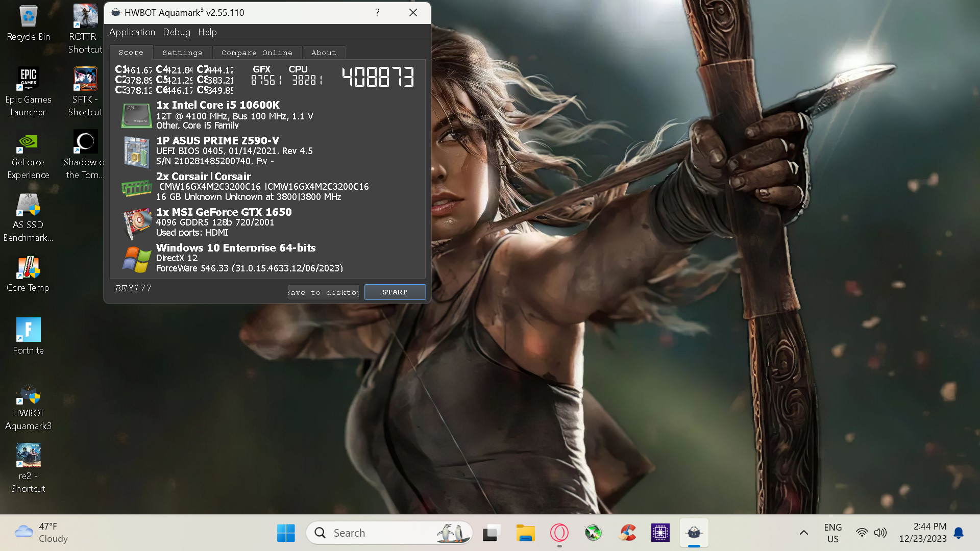Click the motherboard icon in Aquamark
The image size is (980, 551).
136,152
